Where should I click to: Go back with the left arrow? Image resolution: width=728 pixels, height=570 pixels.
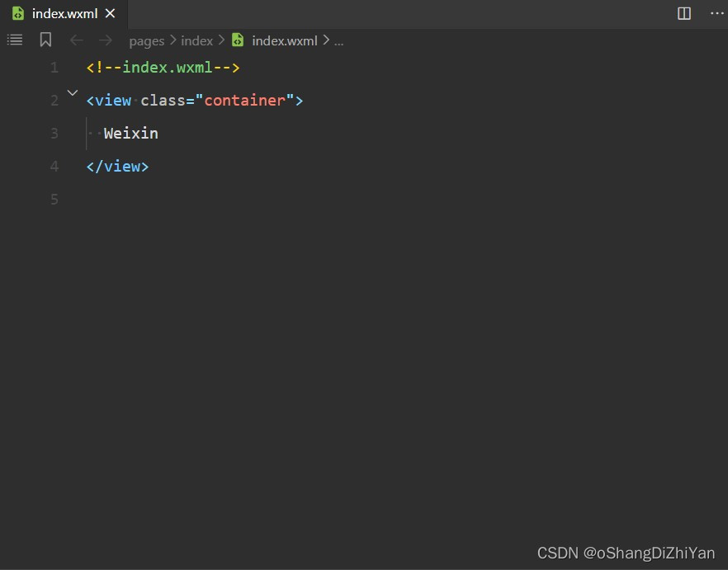77,40
